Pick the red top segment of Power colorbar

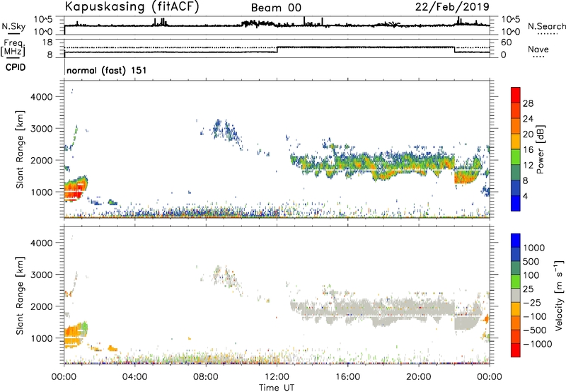[x=516, y=95]
